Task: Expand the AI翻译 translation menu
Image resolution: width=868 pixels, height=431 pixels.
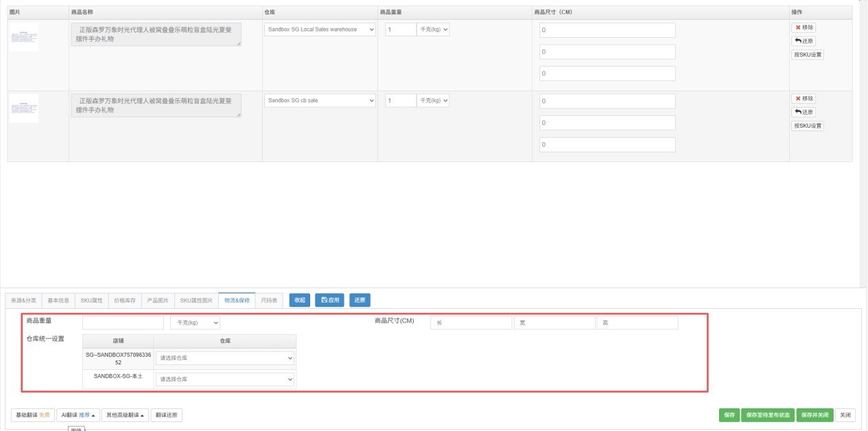Action: point(78,415)
